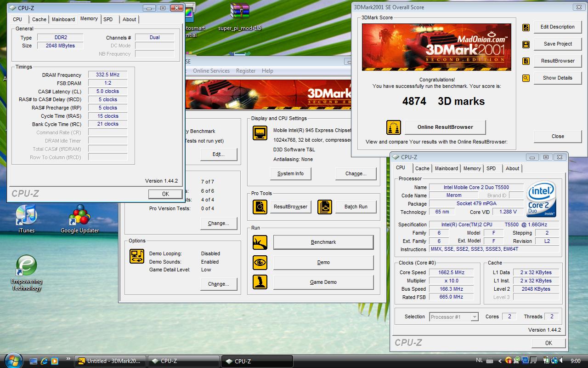Start a Batch Run

point(356,207)
